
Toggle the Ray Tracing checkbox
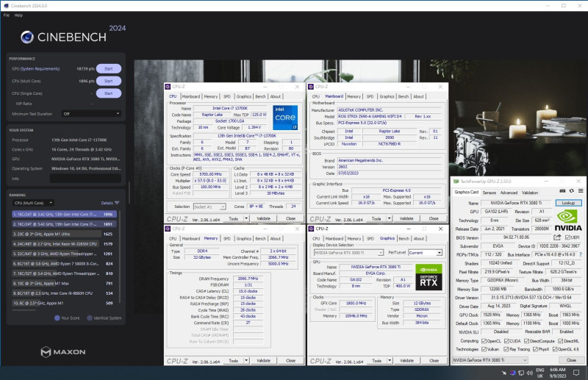click(506, 349)
